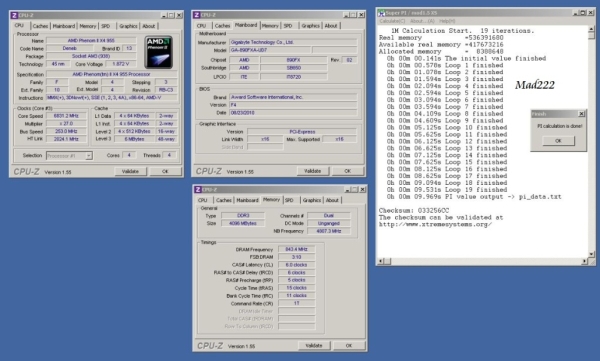Open About tab in CPU window
The height and width of the screenshot is (361, 600).
[x=149, y=26]
